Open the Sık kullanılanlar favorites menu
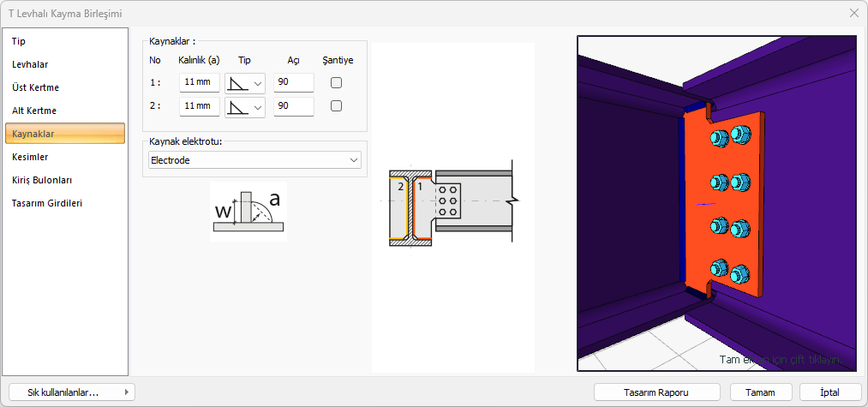The width and height of the screenshot is (868, 407). (70, 392)
